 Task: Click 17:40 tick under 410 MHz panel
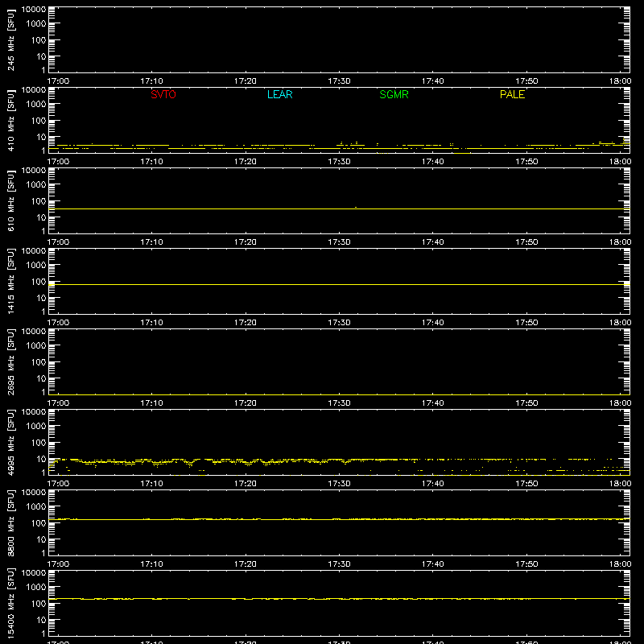(x=433, y=162)
